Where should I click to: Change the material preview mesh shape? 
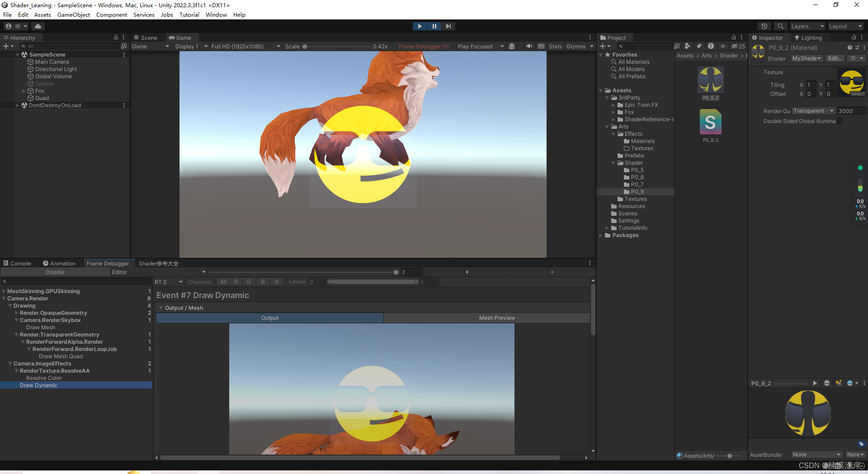(x=827, y=383)
